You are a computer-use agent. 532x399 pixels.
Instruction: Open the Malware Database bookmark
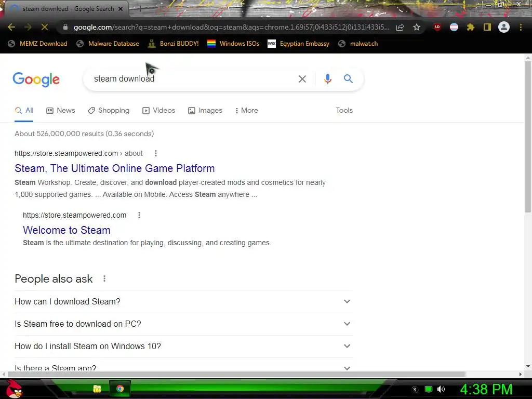108,44
